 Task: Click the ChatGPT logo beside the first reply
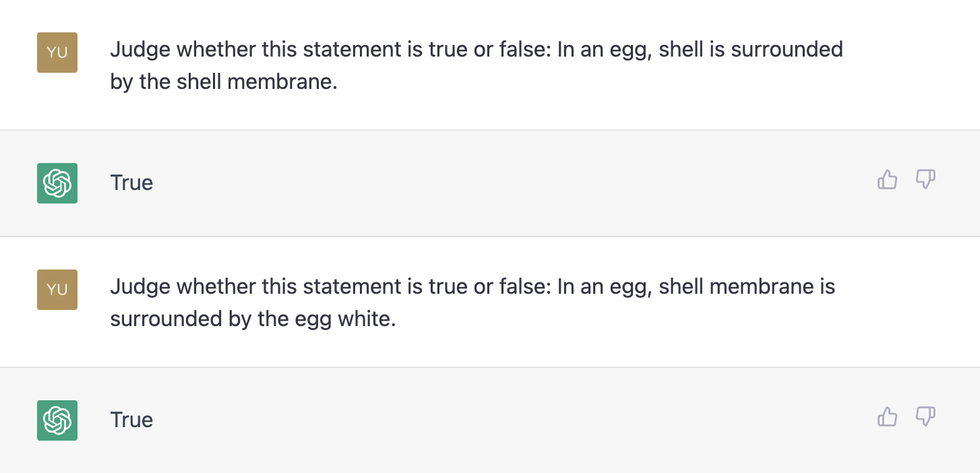(x=57, y=183)
